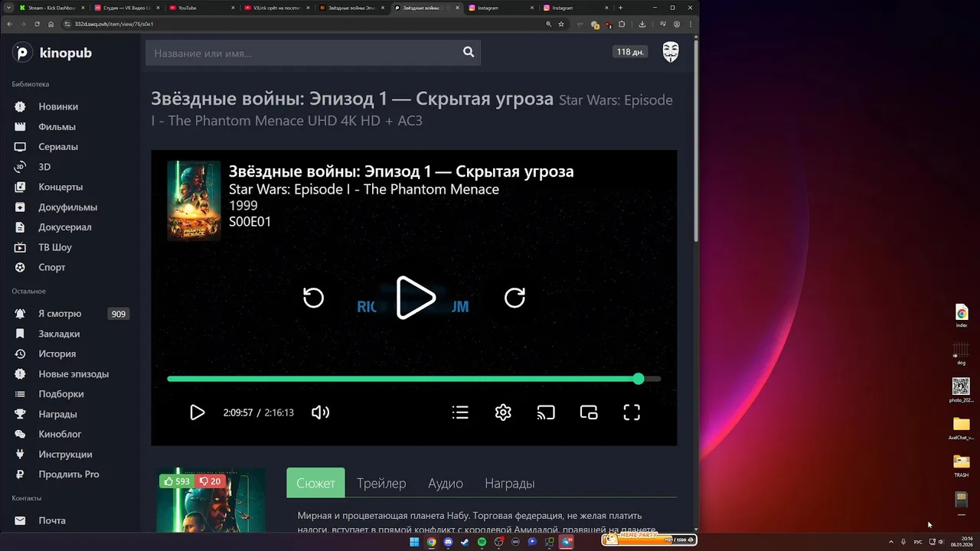Open Spotify from the taskbar
980x551 pixels.
[x=482, y=542]
